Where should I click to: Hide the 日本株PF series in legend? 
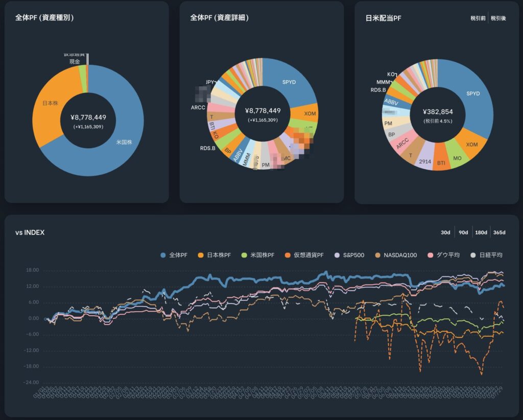(x=201, y=255)
